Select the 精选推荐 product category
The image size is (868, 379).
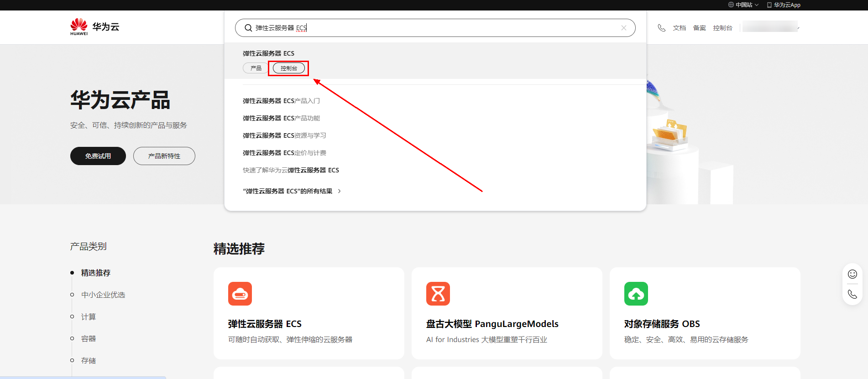pyautogui.click(x=96, y=273)
